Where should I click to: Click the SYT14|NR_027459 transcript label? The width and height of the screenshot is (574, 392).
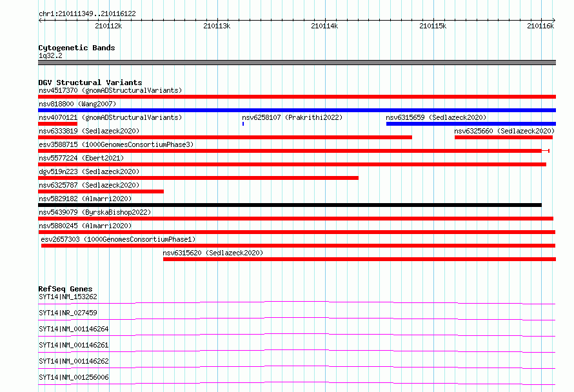(68, 313)
